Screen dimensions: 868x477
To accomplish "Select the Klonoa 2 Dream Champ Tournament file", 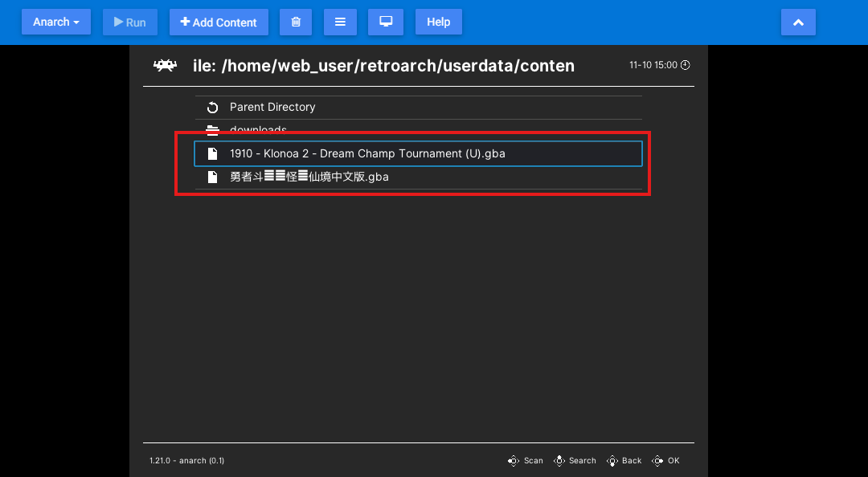I will coord(367,153).
